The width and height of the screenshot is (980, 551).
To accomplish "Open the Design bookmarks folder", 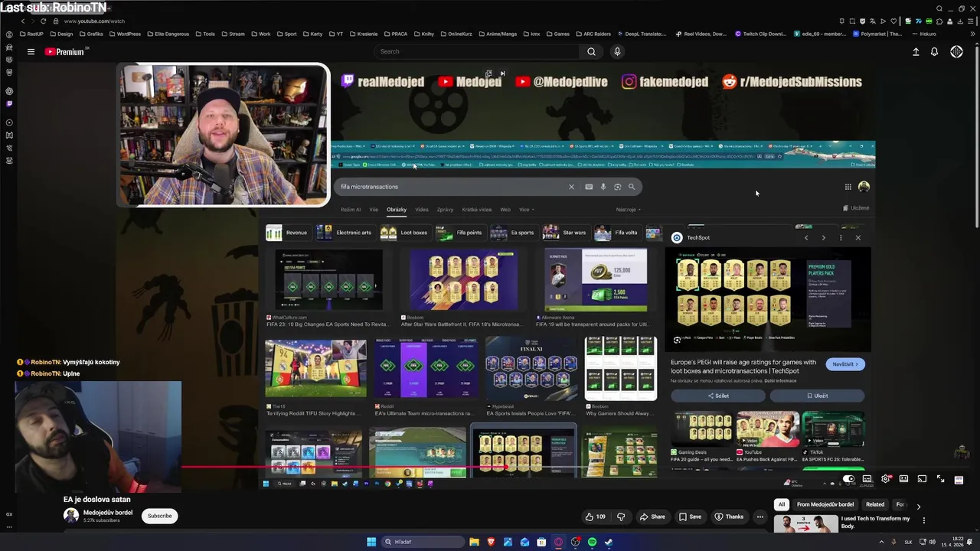I will tap(60, 34).
